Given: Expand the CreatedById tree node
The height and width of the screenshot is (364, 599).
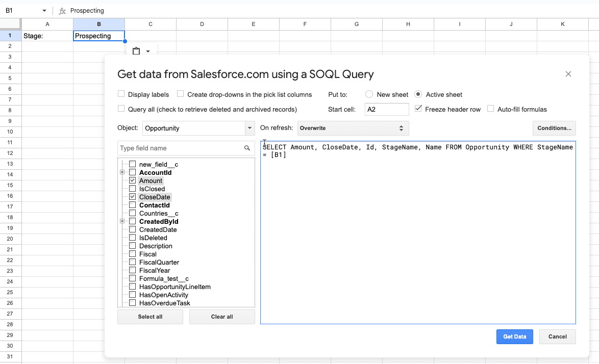Looking at the screenshot, I should pyautogui.click(x=122, y=221).
